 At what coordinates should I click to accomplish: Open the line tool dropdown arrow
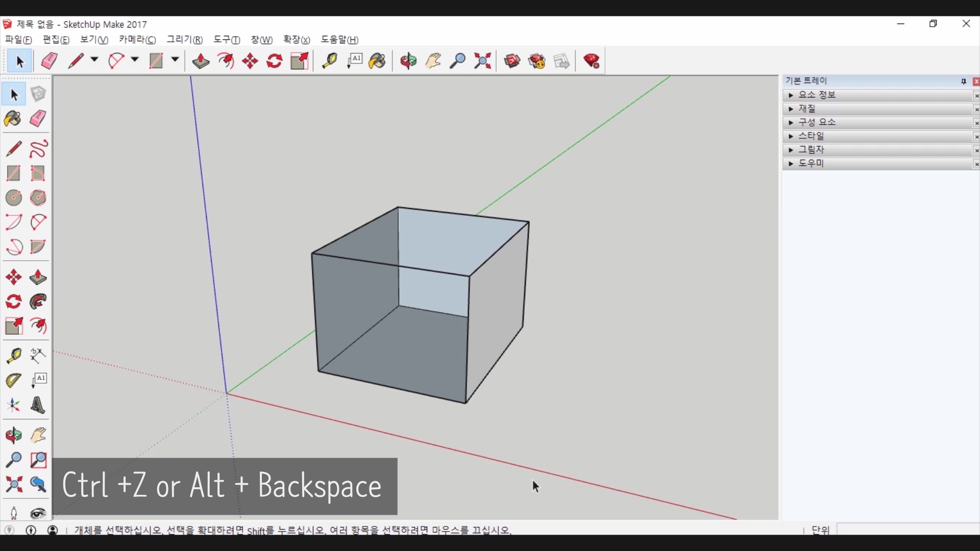(94, 60)
